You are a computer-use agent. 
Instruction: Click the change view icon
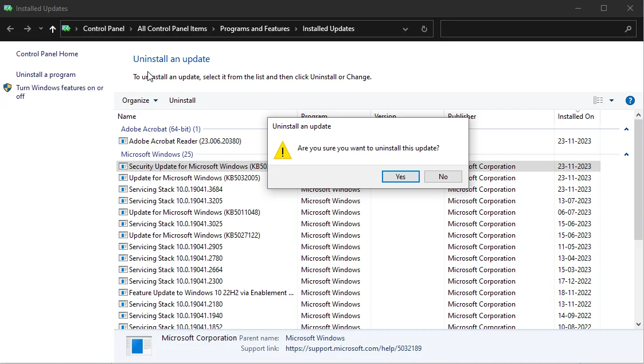[x=598, y=100]
